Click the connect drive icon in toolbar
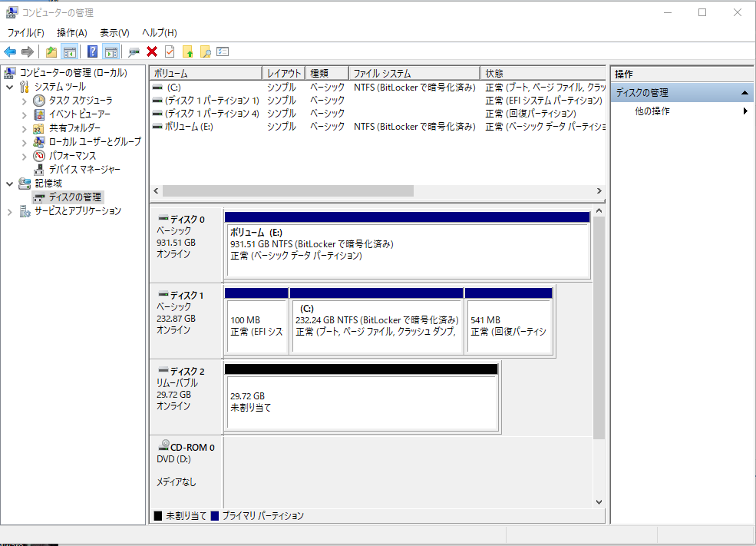756x546 pixels. (x=134, y=51)
